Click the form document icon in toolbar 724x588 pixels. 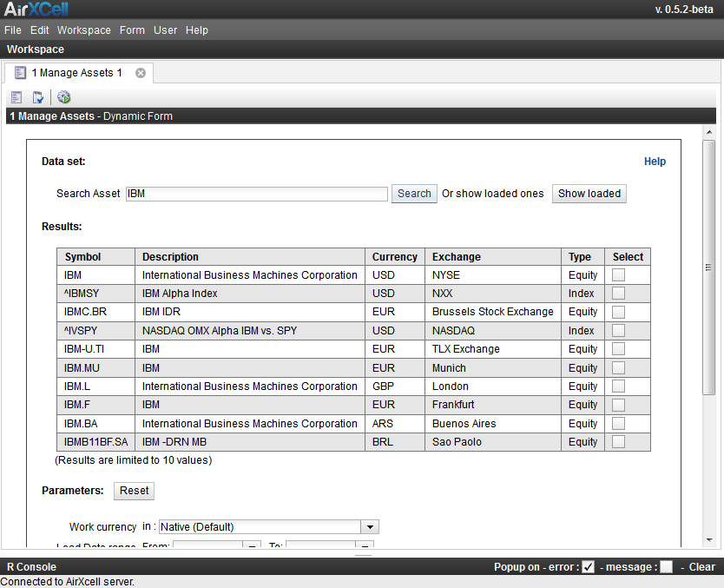pos(16,97)
